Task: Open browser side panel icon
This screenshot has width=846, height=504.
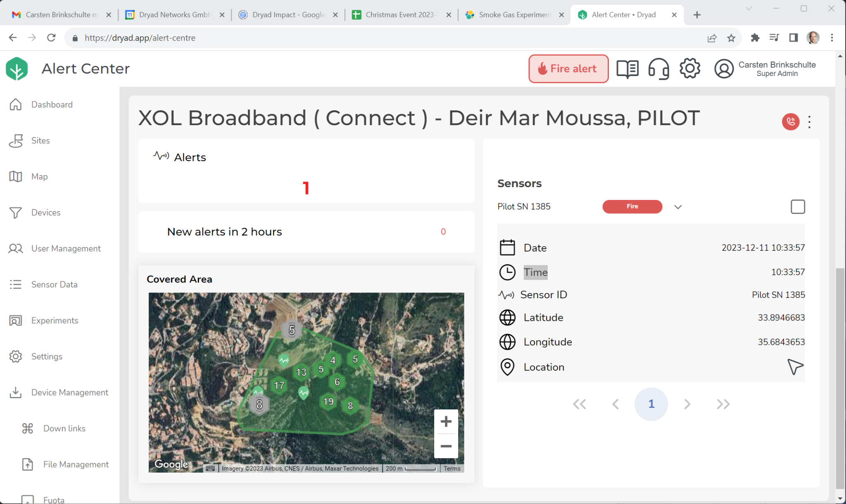Action: (x=793, y=38)
